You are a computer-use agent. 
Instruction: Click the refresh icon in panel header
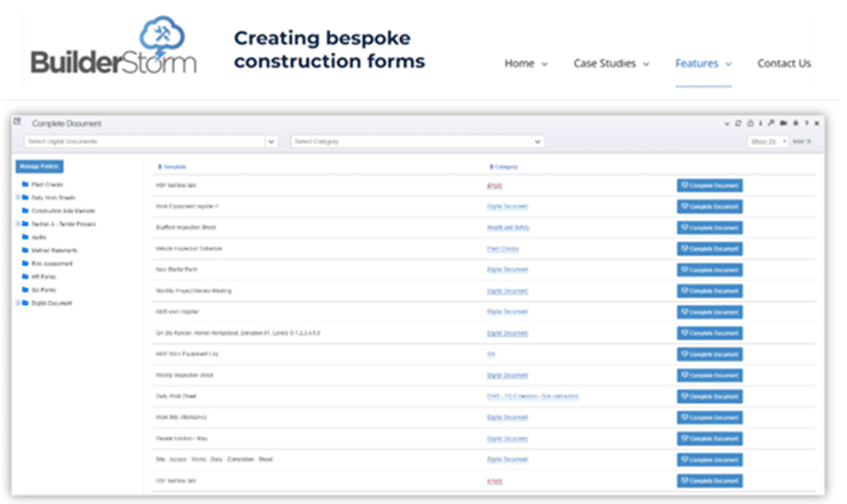[x=737, y=123]
